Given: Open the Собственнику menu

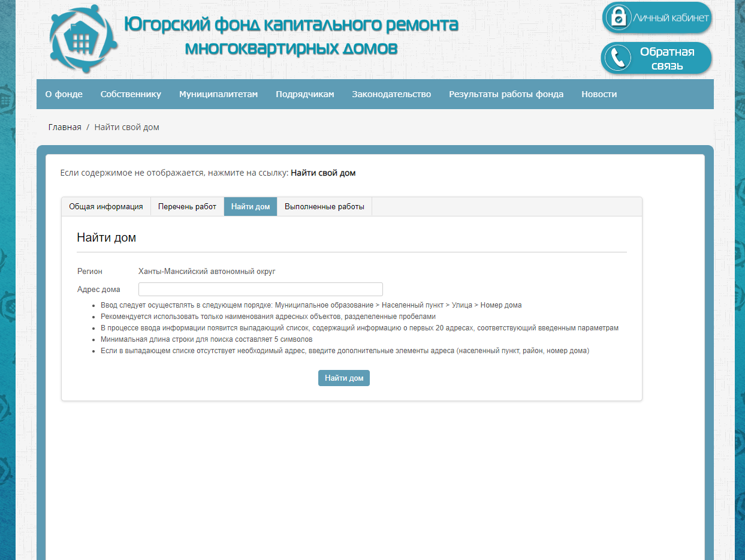Looking at the screenshot, I should (x=131, y=94).
